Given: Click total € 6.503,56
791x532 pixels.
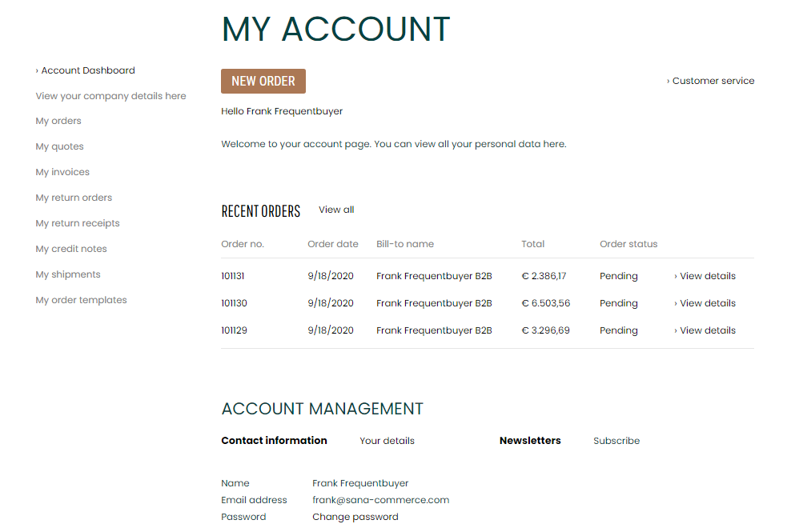Looking at the screenshot, I should coord(546,303).
